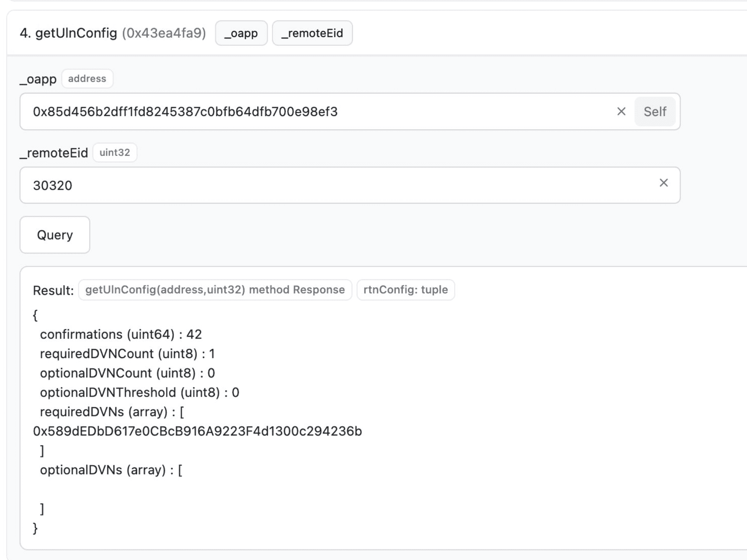The image size is (747, 560).
Task: Click the getUlnConfig method Response label
Action: 215,290
